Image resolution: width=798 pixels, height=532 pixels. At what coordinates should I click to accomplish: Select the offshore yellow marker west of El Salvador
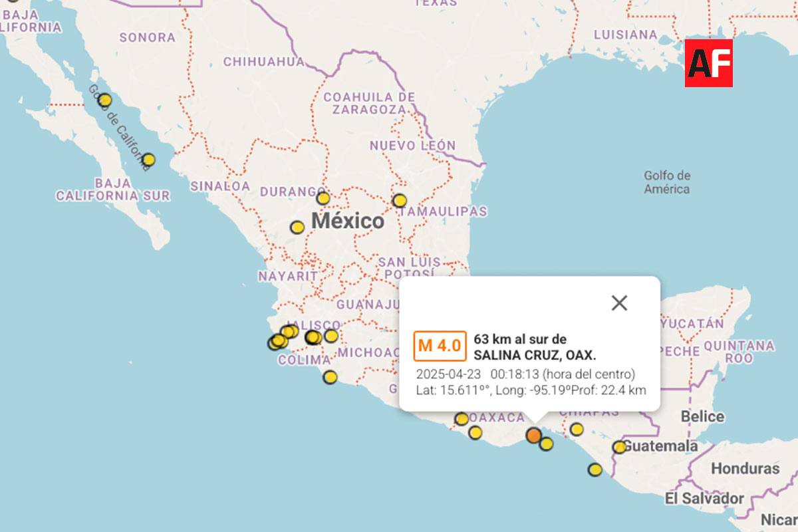click(x=595, y=469)
